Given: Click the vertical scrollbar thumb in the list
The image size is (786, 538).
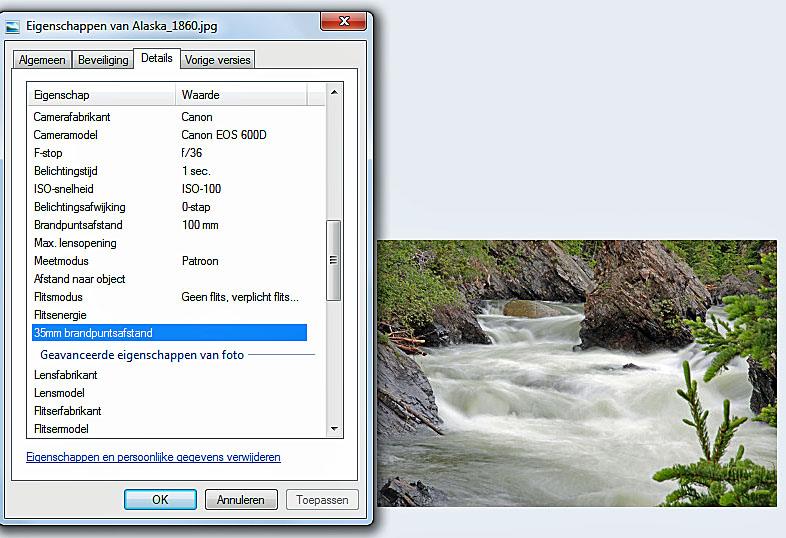Looking at the screenshot, I should (x=334, y=258).
